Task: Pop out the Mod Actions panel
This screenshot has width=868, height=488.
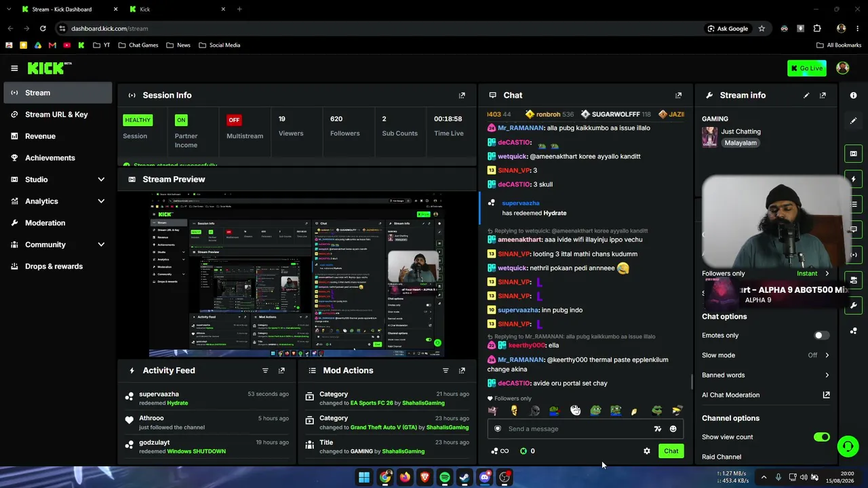Action: [x=462, y=371]
